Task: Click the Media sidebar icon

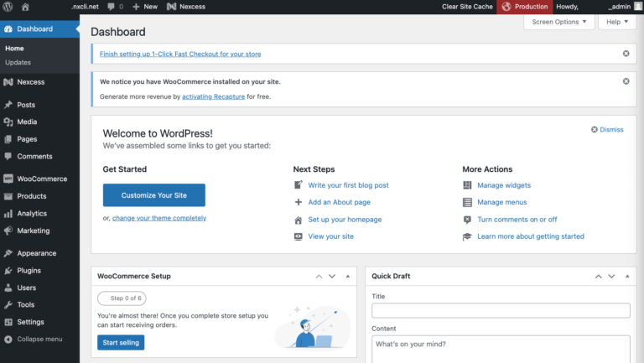Action: coord(8,122)
